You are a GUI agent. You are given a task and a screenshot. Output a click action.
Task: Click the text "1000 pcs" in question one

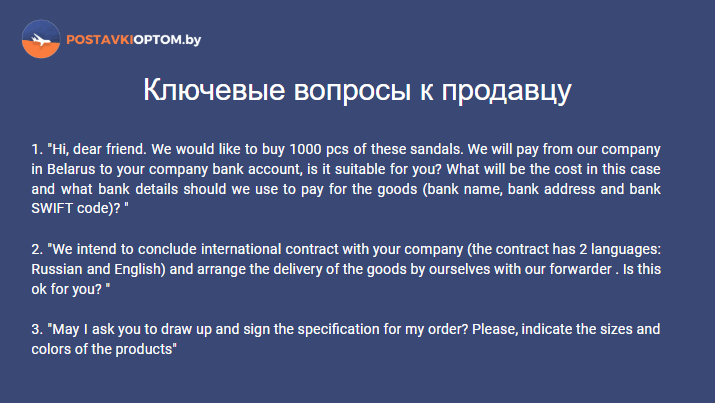coord(318,149)
